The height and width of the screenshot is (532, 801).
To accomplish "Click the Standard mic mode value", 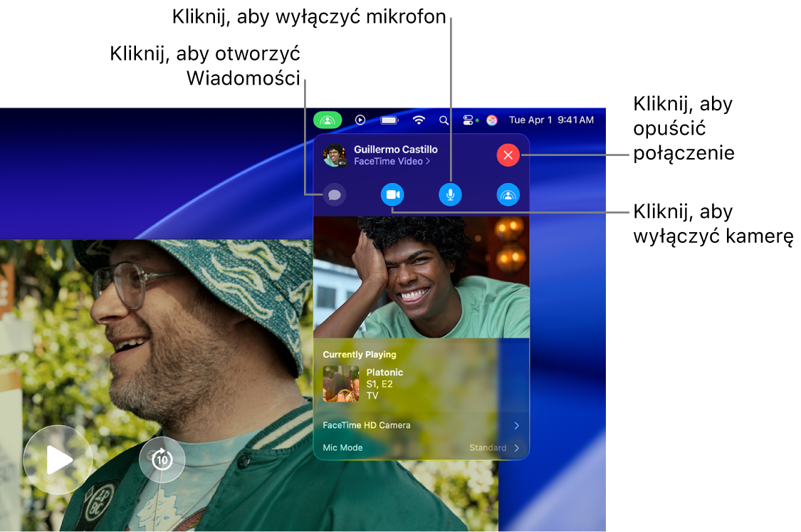I will pos(488,448).
